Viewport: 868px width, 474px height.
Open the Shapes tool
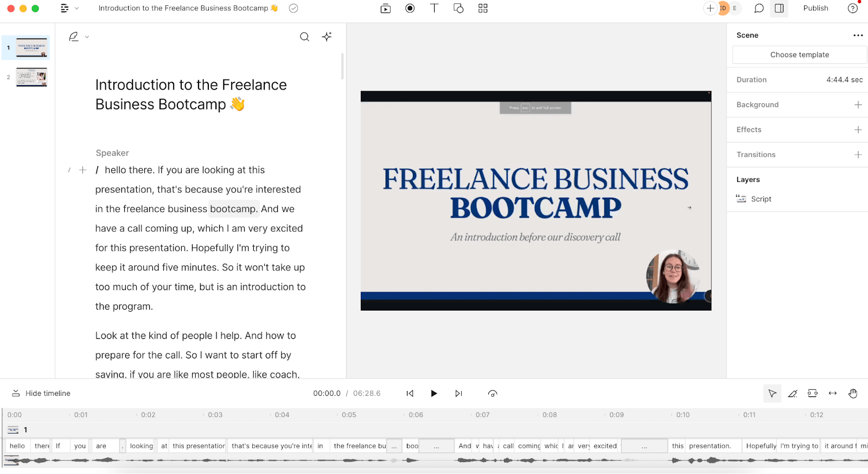(458, 8)
